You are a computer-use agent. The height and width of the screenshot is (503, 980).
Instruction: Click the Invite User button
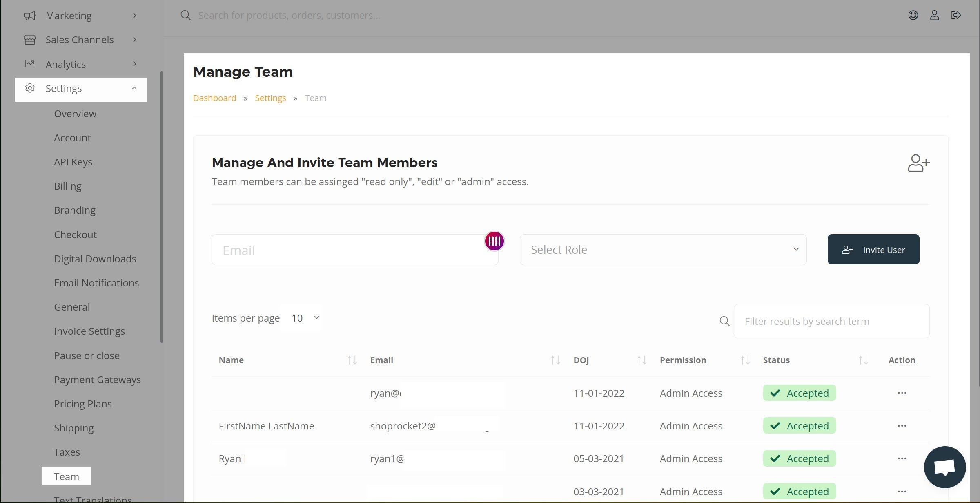coord(873,249)
